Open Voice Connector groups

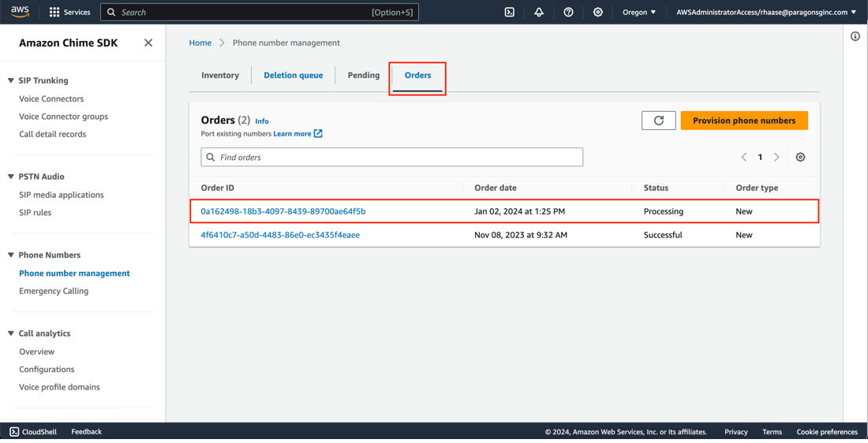(x=64, y=116)
